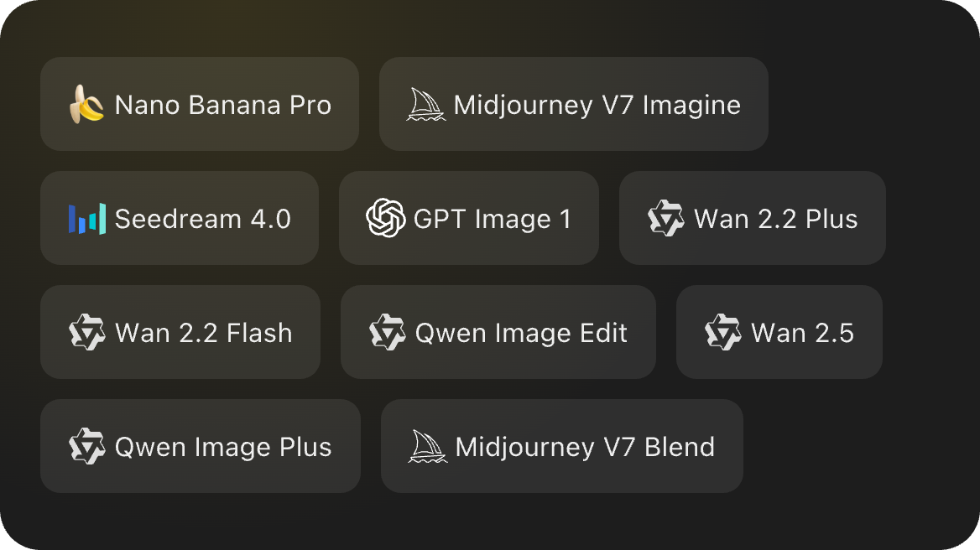This screenshot has height=550, width=980.
Task: Choose the Seedream 4.0 model
Action: point(179,218)
